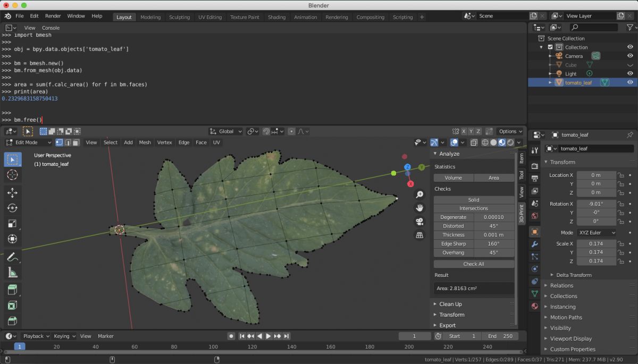Click the Degenerate threshold value field
The height and width of the screenshot is (364, 638).
point(494,217)
